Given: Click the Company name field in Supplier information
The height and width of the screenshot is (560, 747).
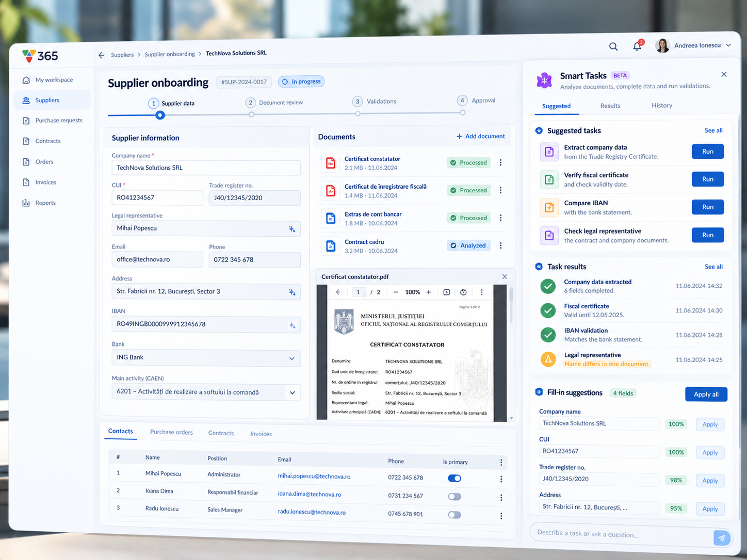Looking at the screenshot, I should click(x=206, y=168).
